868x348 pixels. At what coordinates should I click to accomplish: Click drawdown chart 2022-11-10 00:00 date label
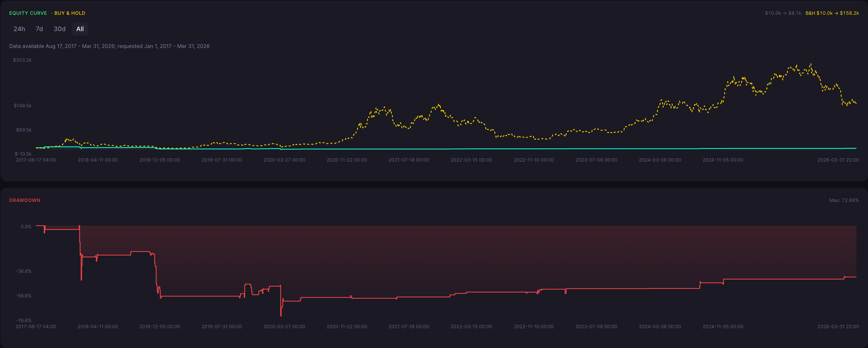(x=534, y=326)
